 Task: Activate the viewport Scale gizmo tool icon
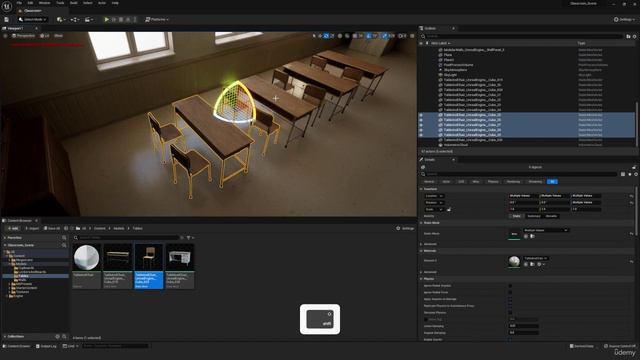(x=332, y=36)
